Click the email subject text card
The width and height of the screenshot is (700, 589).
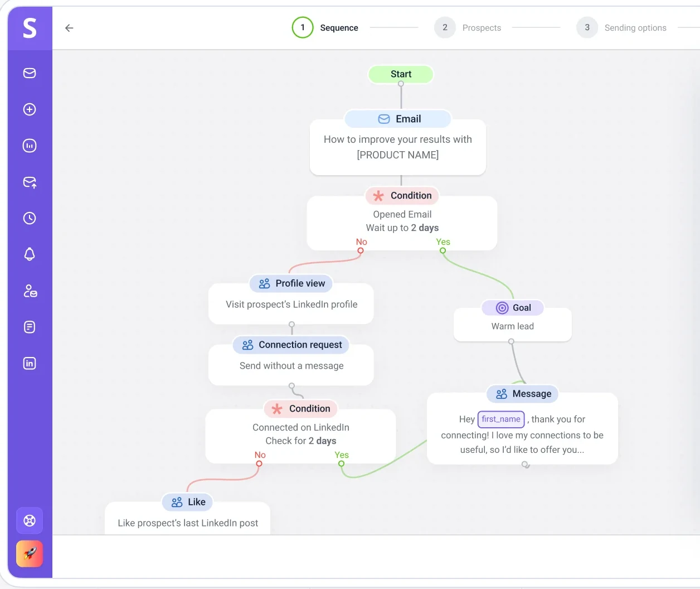(x=398, y=147)
